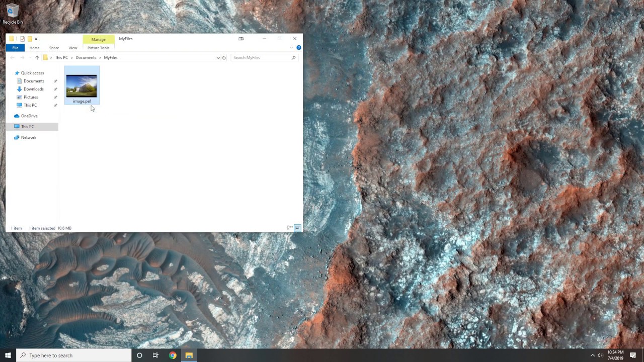
Task: Minimize the MyFiles Explorer window
Action: click(x=264, y=39)
